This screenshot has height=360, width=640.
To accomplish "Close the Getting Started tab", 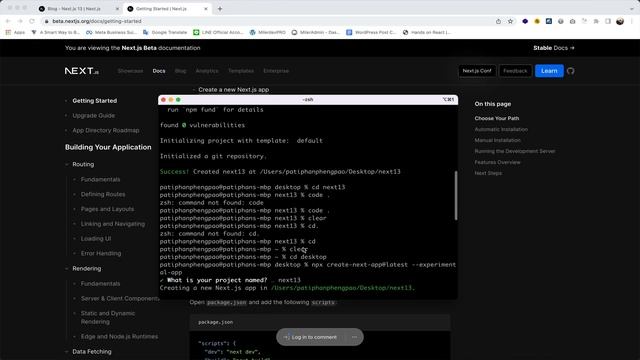I will pyautogui.click(x=206, y=9).
